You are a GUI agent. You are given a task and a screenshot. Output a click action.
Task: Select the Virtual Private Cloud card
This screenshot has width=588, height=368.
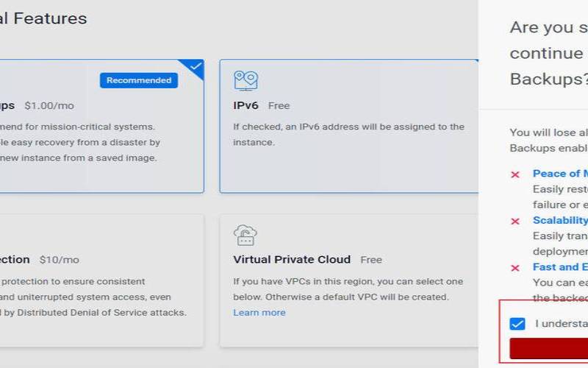(x=348, y=281)
